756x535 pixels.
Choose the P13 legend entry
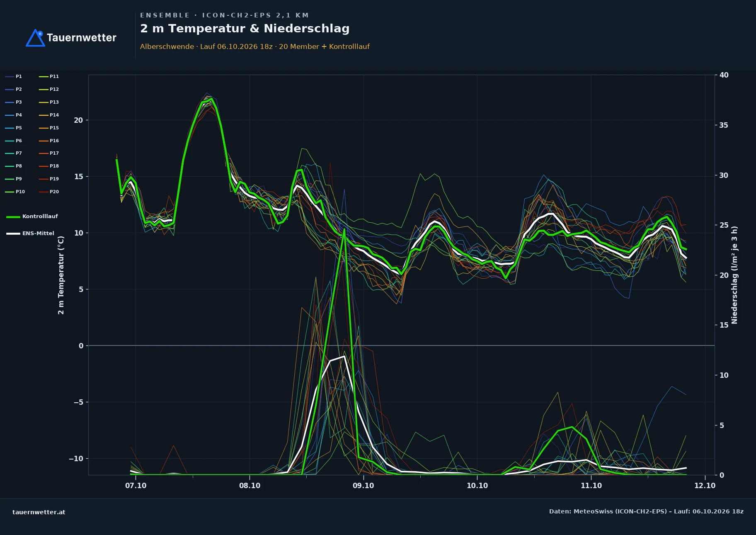pos(49,102)
